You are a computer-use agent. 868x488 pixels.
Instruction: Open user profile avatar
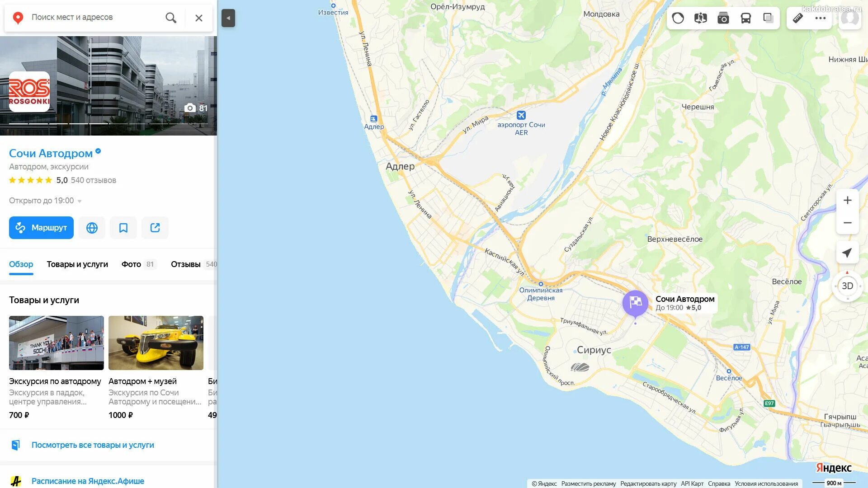point(850,18)
